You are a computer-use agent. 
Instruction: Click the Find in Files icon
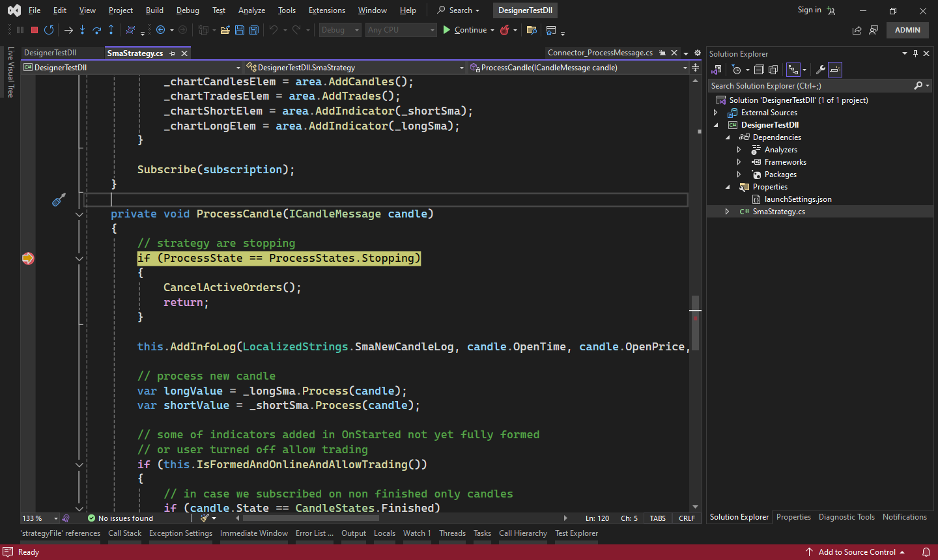(x=532, y=30)
